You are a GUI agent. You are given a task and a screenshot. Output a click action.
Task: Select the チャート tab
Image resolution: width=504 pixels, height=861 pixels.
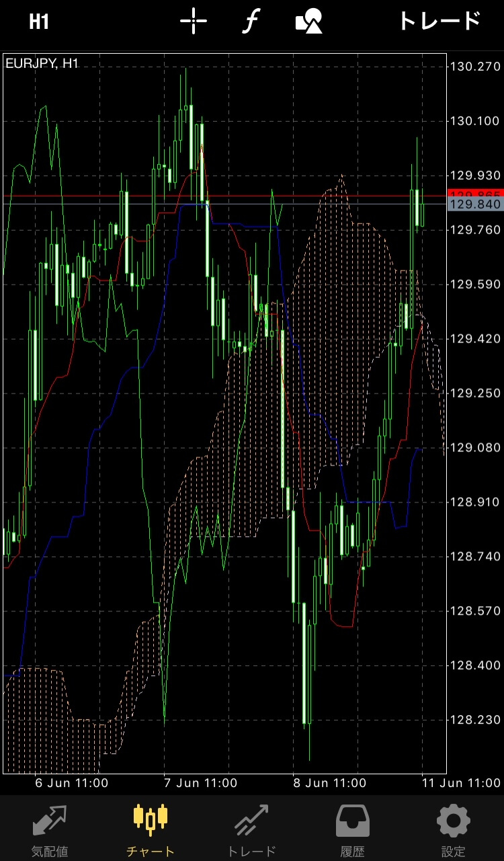151,831
